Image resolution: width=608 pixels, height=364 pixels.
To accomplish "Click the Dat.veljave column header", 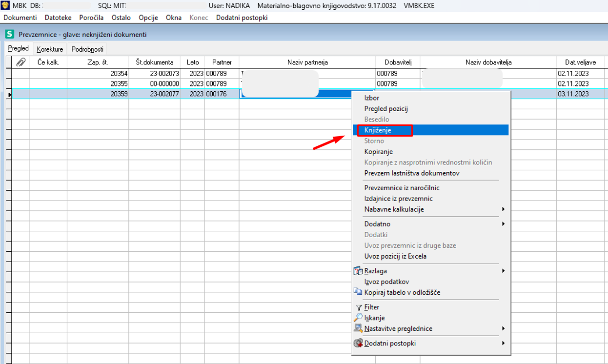I will point(582,62).
